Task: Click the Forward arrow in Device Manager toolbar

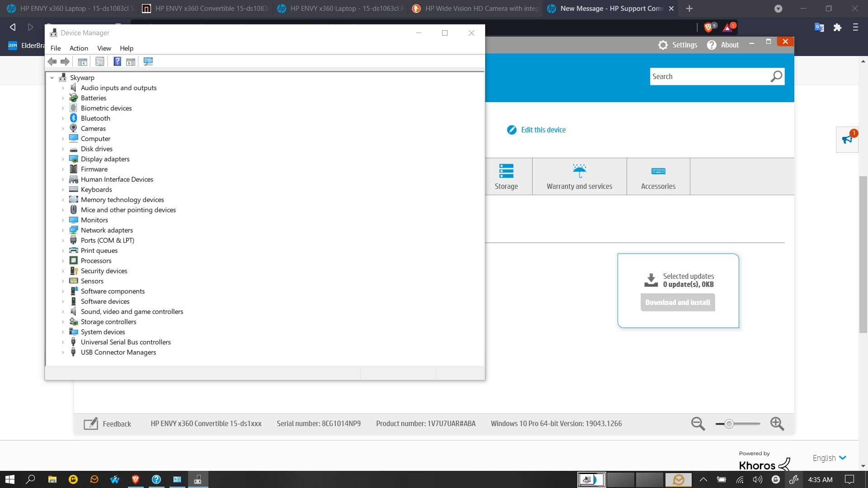Action: tap(65, 61)
